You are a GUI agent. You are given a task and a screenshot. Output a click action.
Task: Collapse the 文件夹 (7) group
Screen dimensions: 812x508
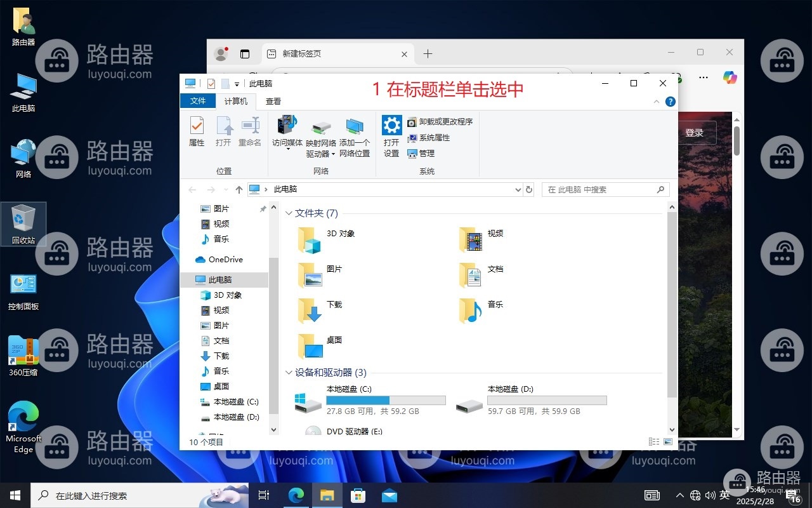coord(289,213)
